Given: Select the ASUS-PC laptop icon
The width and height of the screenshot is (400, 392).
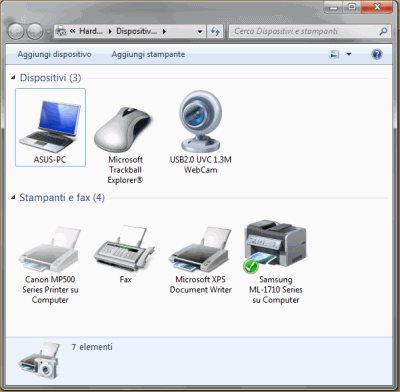Looking at the screenshot, I should coord(50,127).
